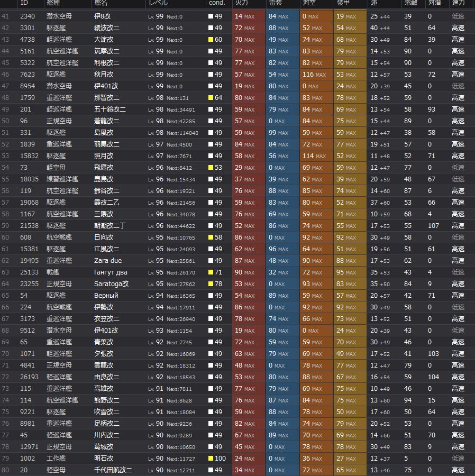The width and height of the screenshot is (475, 476).
Task: Click the yellow condition square for 那智改二
Action: point(211,98)
